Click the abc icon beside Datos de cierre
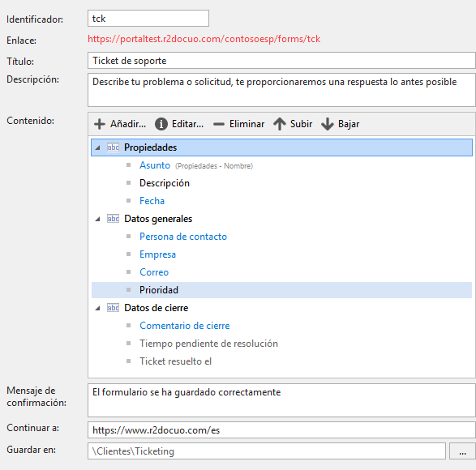The height and width of the screenshot is (470, 476). click(x=113, y=308)
